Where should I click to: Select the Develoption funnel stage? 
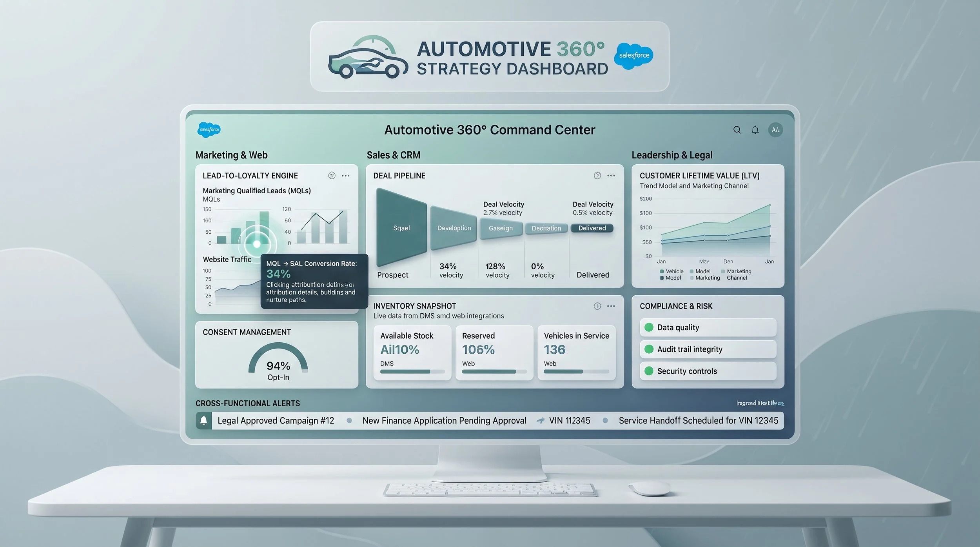pos(454,228)
